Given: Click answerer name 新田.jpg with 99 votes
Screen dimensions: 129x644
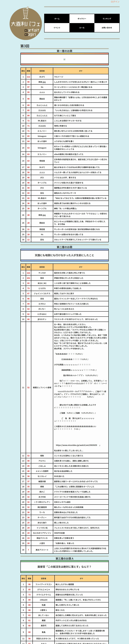Looking at the screenshot, I should [x=42, y=82].
